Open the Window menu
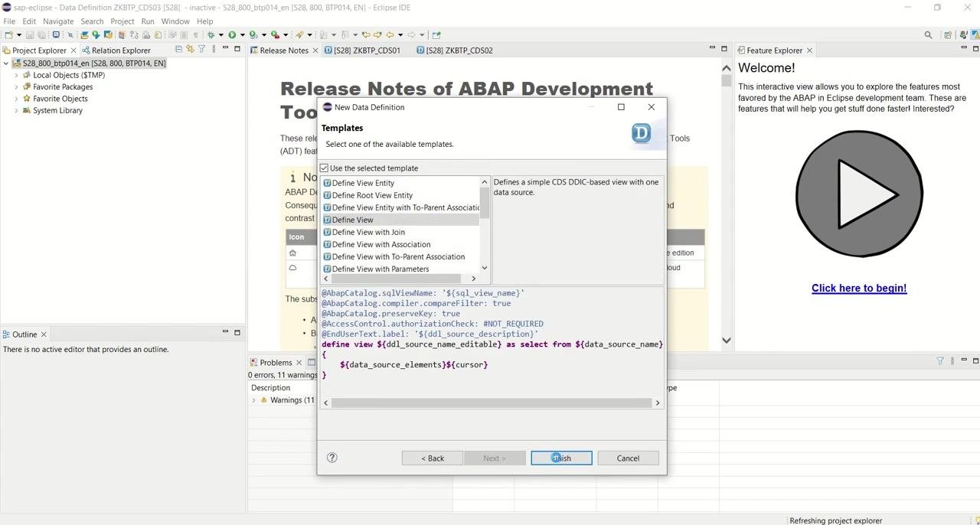Screen dimensions: 980x525 coord(175,21)
